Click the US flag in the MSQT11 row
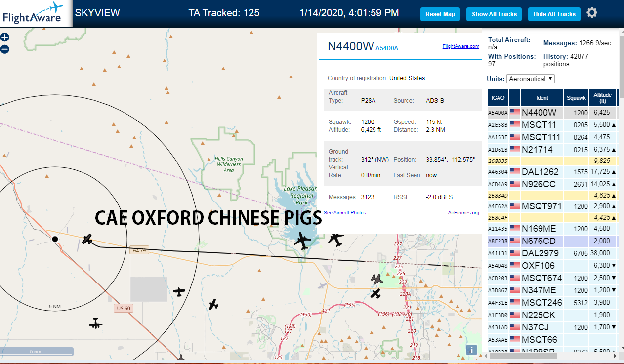Image resolution: width=624 pixels, height=364 pixels. pos(515,125)
